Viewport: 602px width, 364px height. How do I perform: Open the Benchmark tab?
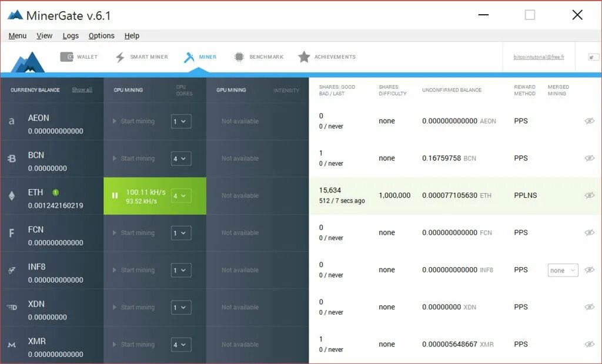point(259,57)
